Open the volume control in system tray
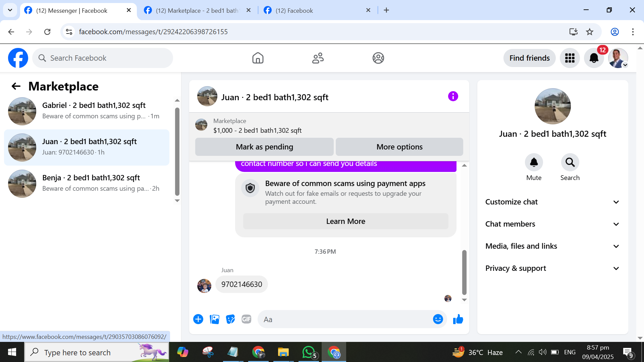This screenshot has height=362, width=644. pos(542,352)
